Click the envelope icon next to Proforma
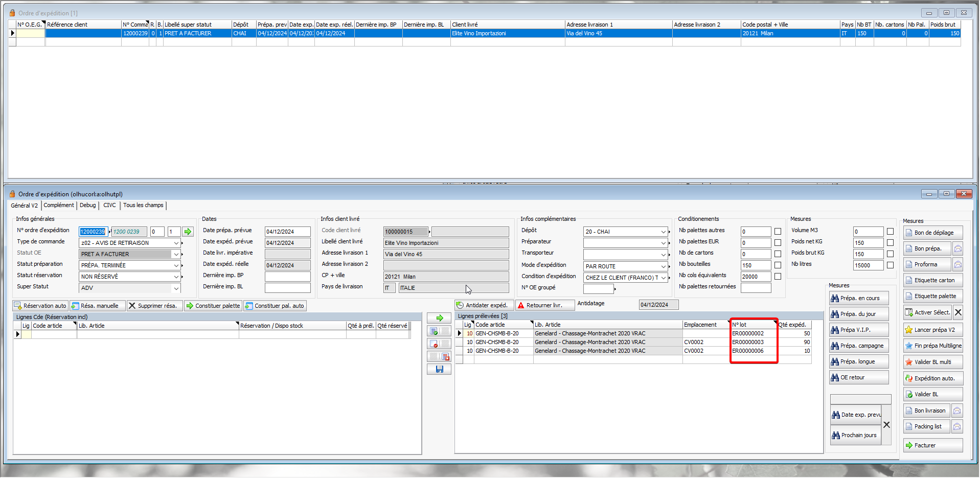This screenshot has height=478, width=980. pyautogui.click(x=958, y=265)
